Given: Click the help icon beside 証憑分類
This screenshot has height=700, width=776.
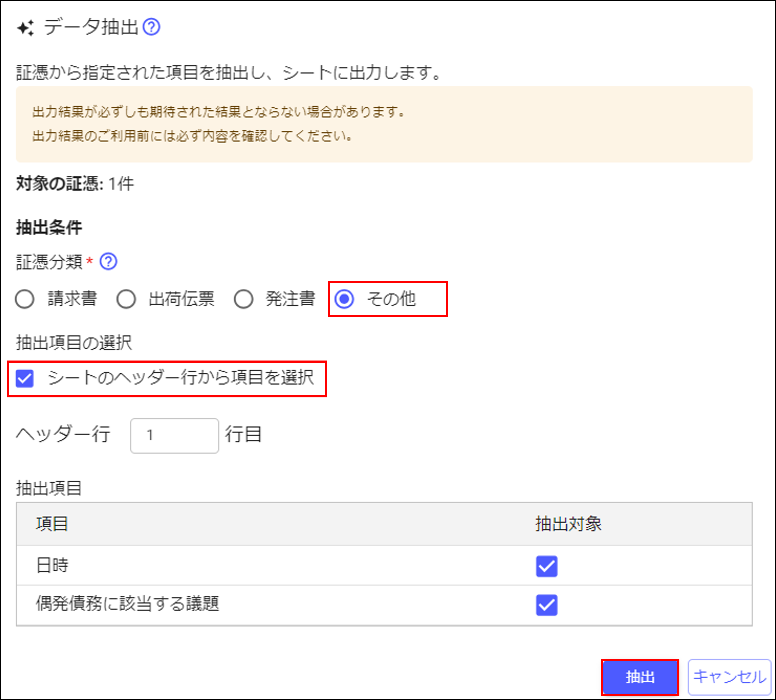Looking at the screenshot, I should (x=108, y=262).
